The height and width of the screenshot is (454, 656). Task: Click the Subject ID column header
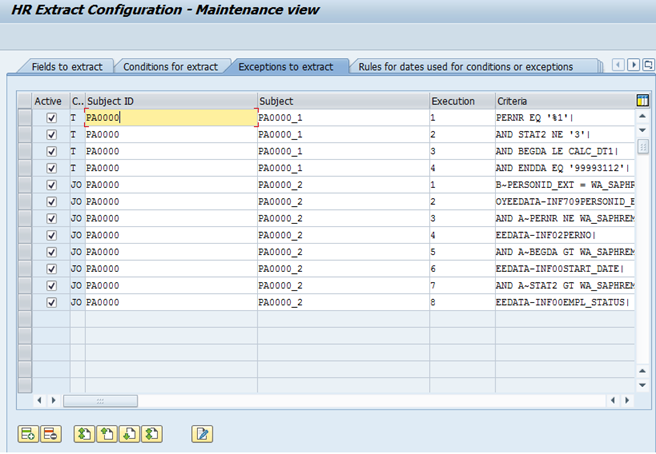click(x=171, y=101)
